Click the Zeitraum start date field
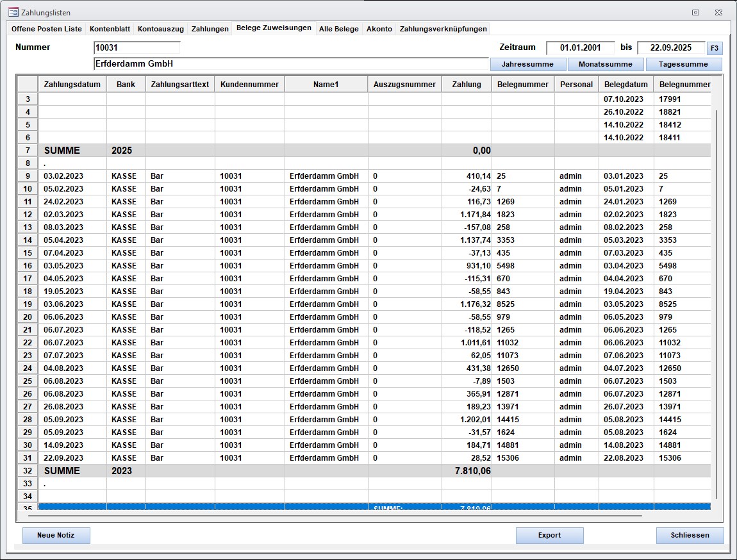This screenshot has width=737, height=560. coord(581,48)
